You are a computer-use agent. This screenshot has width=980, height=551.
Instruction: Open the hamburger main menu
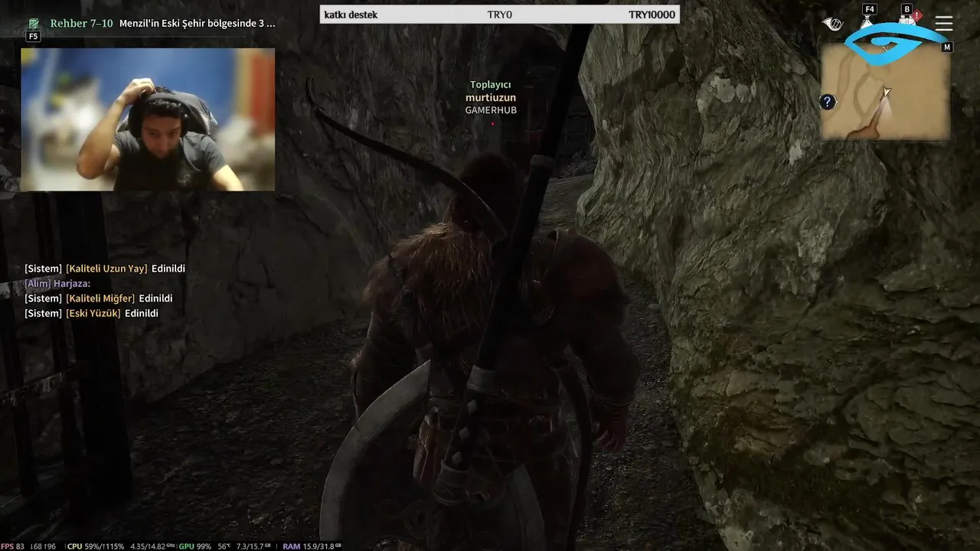click(x=944, y=24)
